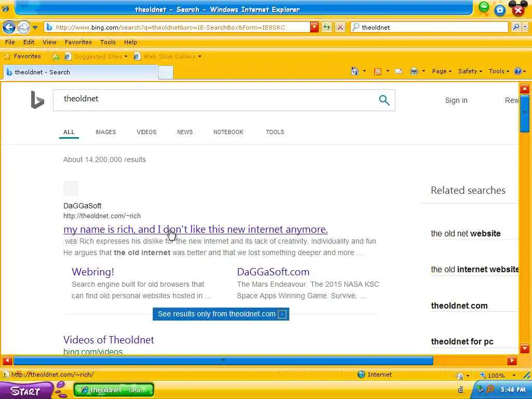Screen dimensions: 532x399
Task: Open the Tools menu in menu bar
Action: pyautogui.click(x=108, y=42)
